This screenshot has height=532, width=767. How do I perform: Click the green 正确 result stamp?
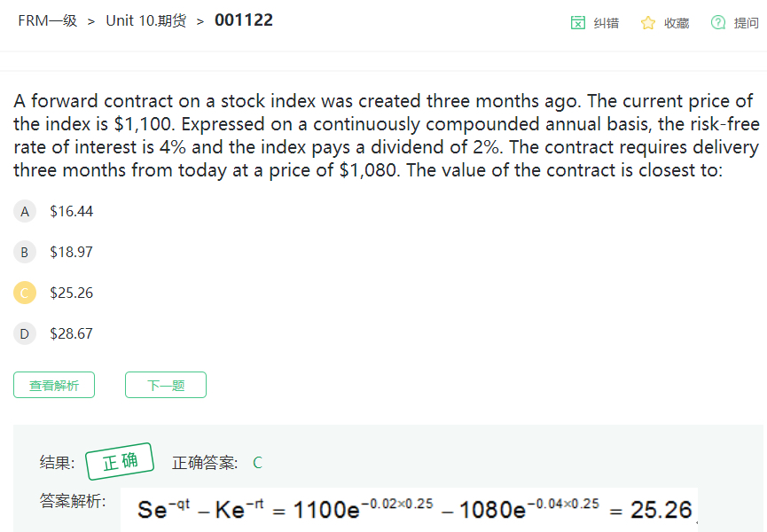tap(120, 462)
